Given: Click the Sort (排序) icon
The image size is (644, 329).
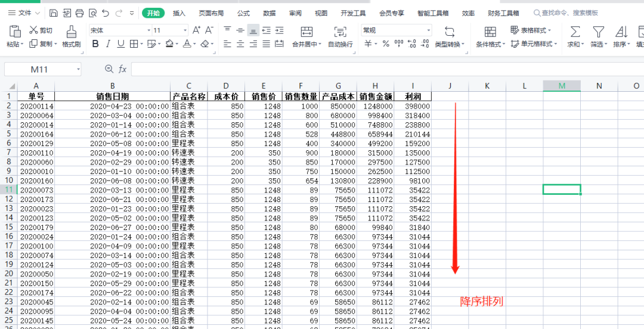Looking at the screenshot, I should (621, 32).
